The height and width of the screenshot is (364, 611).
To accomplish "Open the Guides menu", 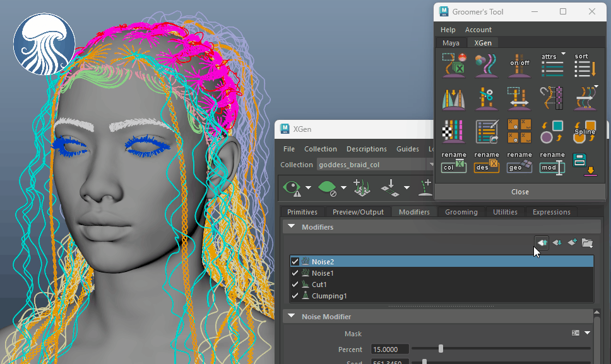I will (408, 149).
